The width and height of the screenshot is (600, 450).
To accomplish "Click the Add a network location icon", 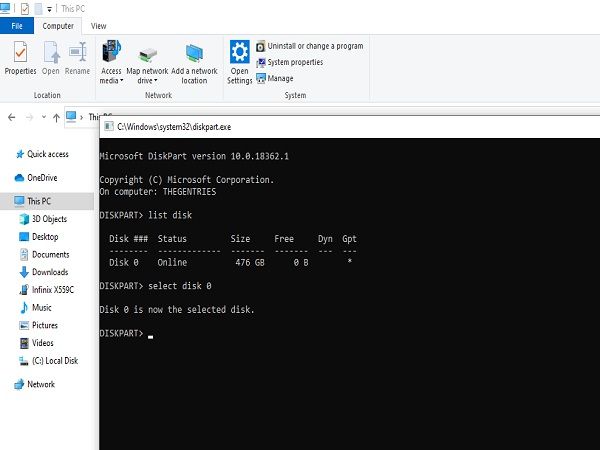I will point(194,62).
